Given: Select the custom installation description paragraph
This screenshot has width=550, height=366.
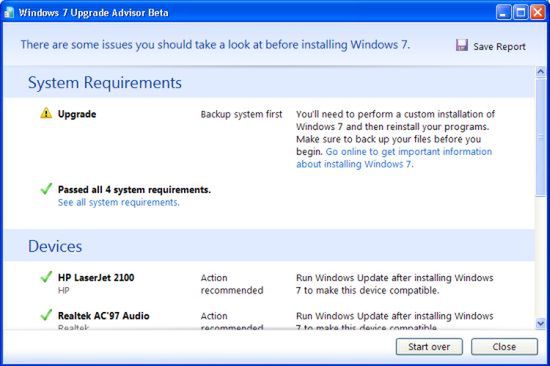Looking at the screenshot, I should coord(395,139).
